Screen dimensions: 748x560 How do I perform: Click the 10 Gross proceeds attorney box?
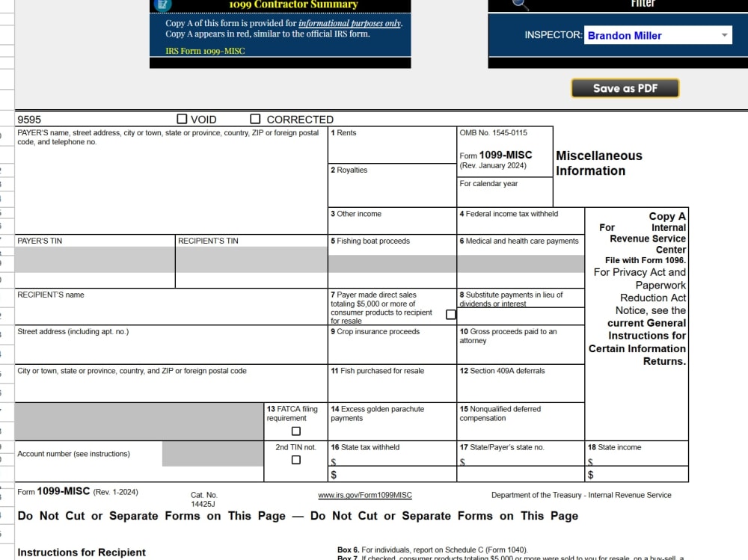pos(521,345)
